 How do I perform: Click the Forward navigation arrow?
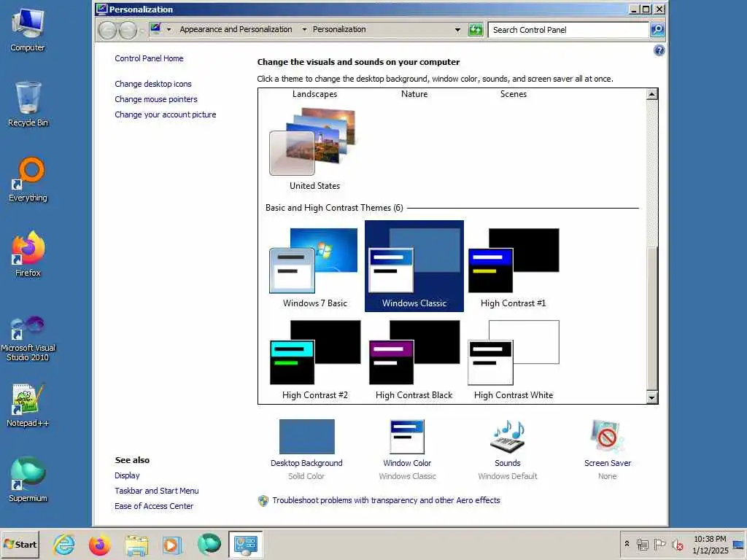click(x=128, y=31)
